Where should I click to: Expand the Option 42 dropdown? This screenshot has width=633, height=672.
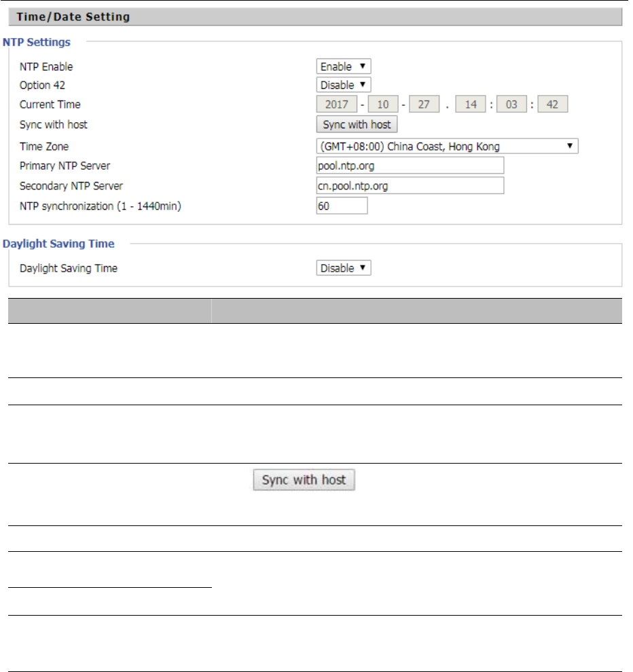(344, 85)
